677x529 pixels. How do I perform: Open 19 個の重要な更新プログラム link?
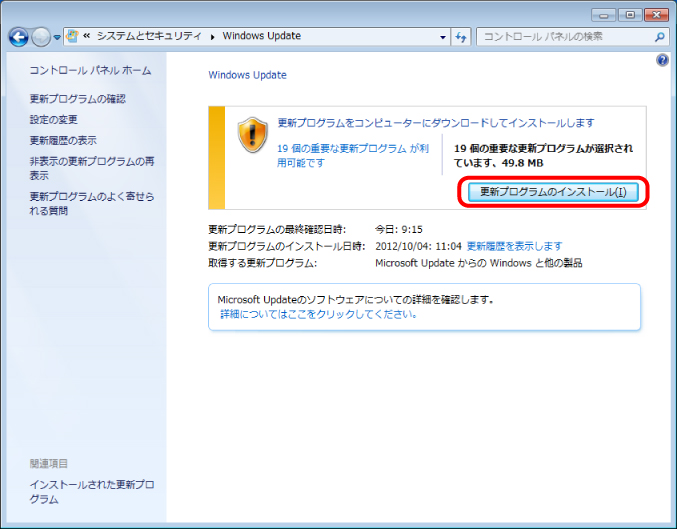click(x=353, y=155)
